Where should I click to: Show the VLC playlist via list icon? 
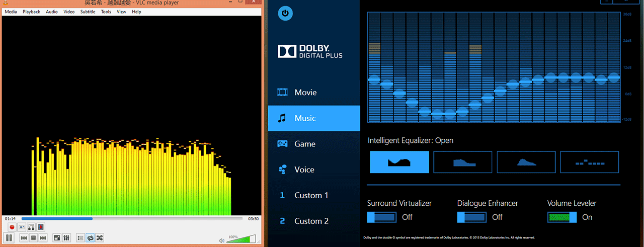(x=80, y=237)
